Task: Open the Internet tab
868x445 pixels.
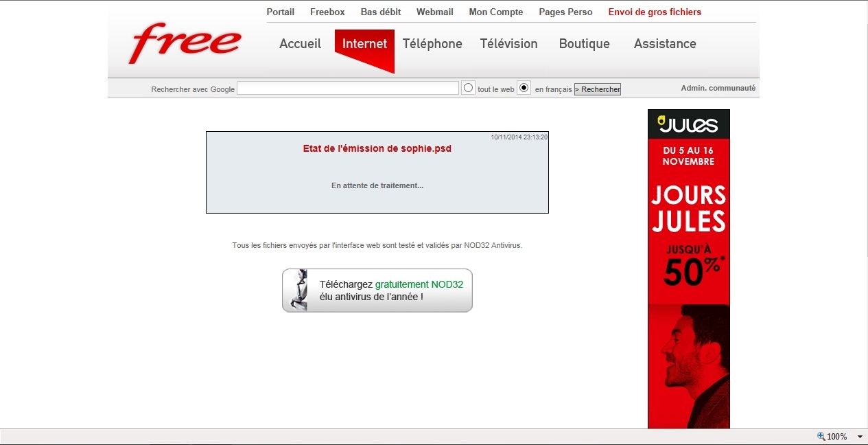Action: pos(364,44)
